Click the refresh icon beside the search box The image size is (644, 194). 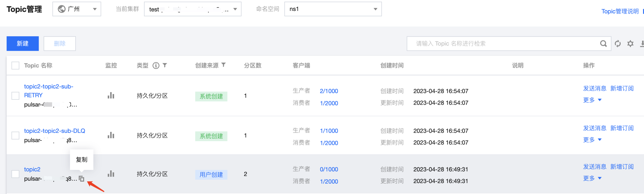coord(617,44)
